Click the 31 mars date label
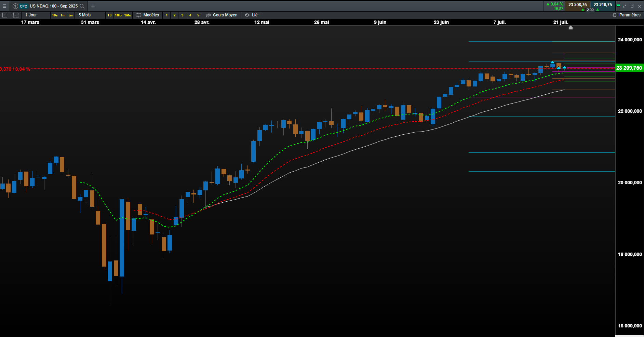Screen dimensions: 644x337 [x=90, y=22]
